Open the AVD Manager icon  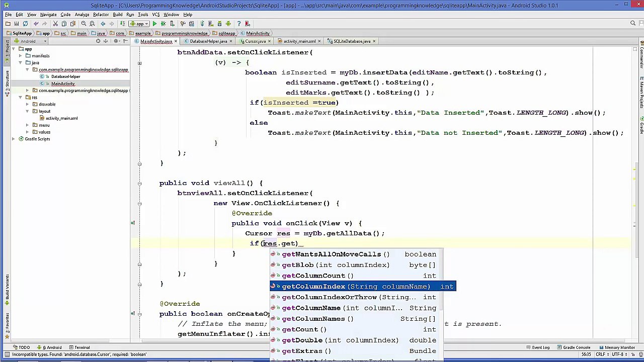(210, 24)
